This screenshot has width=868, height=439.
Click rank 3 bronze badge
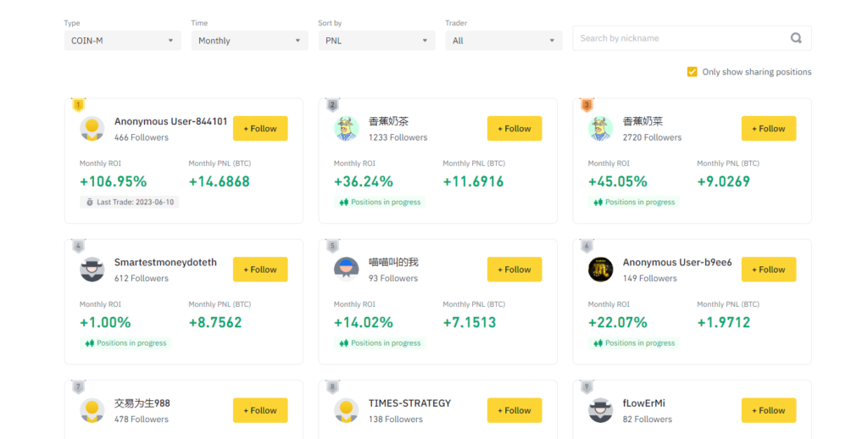coord(587,104)
